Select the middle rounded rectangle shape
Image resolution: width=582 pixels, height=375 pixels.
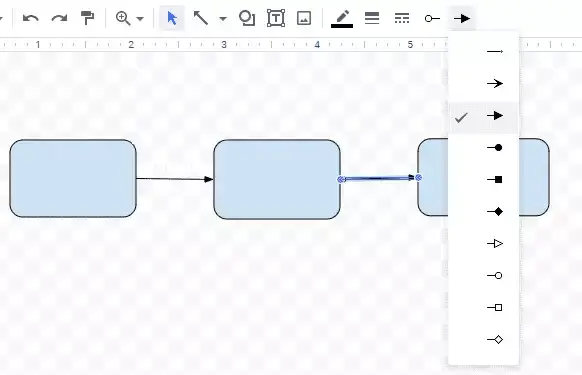(277, 179)
